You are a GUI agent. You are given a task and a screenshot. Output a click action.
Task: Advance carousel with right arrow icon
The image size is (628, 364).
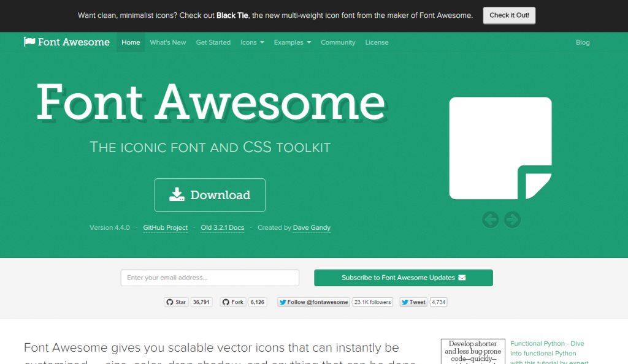coord(512,219)
